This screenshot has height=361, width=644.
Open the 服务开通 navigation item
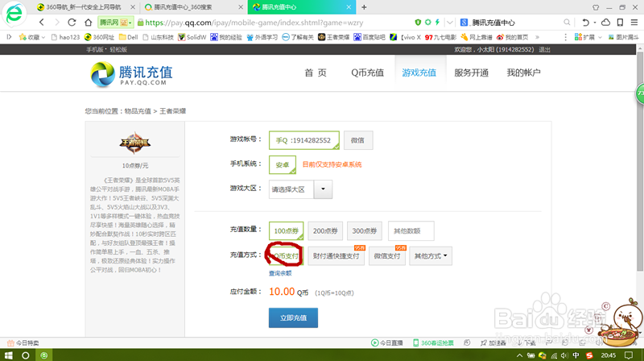(x=471, y=73)
